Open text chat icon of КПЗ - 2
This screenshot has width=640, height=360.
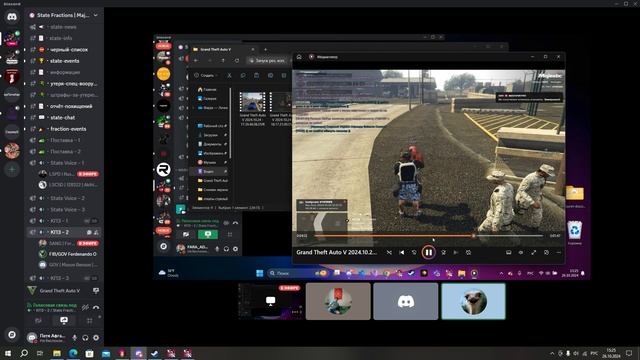click(x=89, y=232)
